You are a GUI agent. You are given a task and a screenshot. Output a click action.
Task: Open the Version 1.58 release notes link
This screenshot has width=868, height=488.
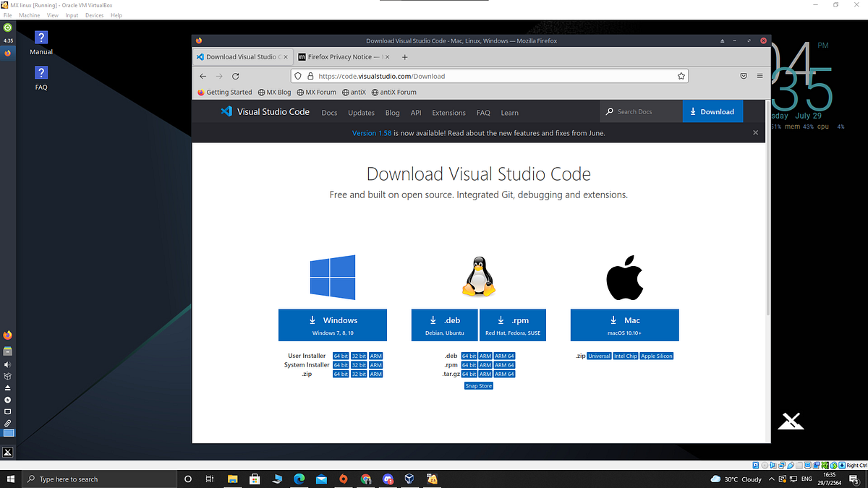coord(372,133)
